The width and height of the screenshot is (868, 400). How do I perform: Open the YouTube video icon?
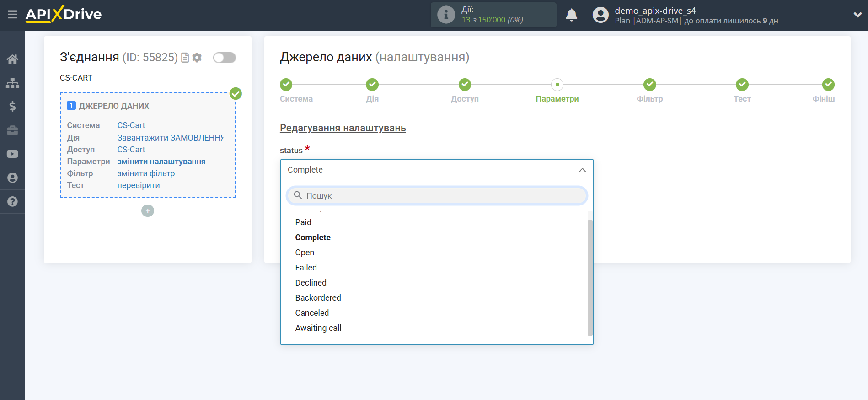(x=12, y=154)
